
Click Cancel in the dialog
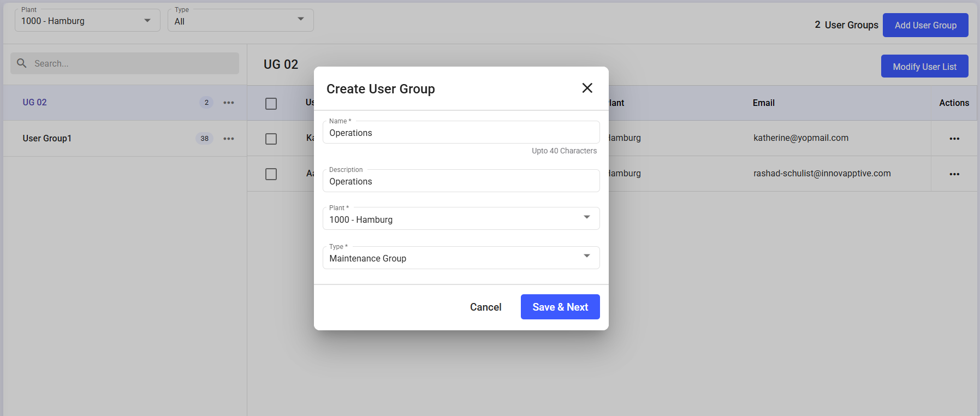(x=485, y=307)
